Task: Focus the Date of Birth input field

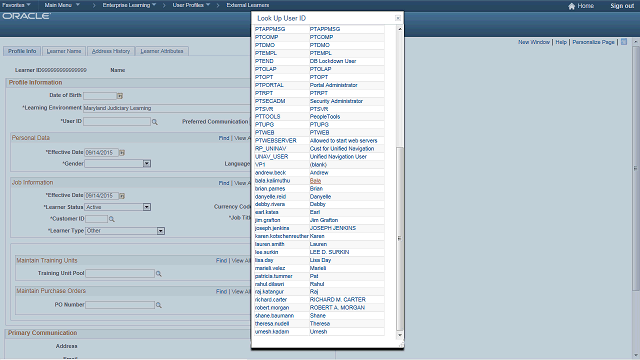Action: [x=100, y=96]
